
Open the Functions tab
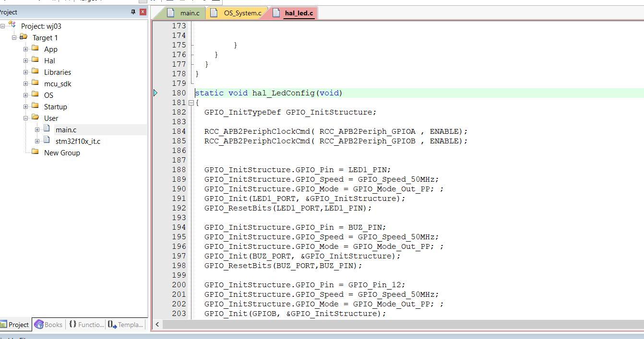coord(86,325)
